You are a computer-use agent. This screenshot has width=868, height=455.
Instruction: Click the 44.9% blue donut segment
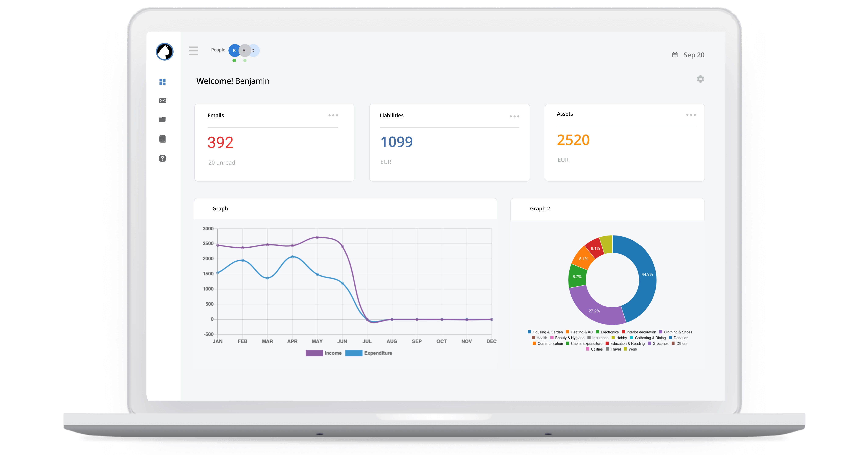coord(647,275)
